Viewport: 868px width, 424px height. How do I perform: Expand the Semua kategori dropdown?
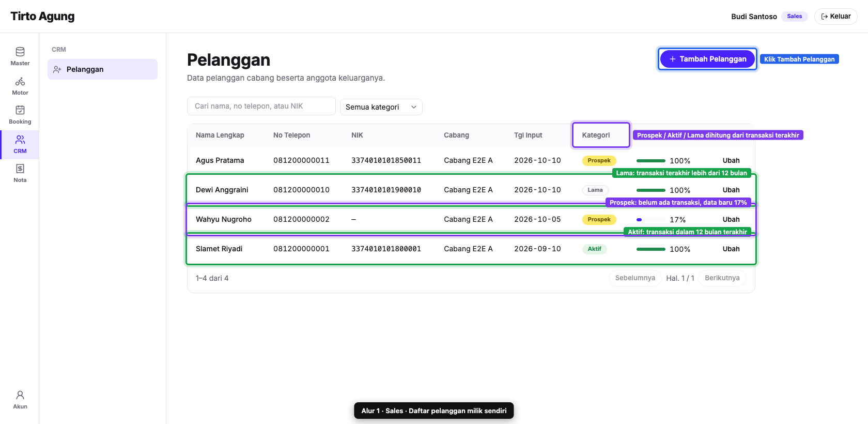tap(381, 107)
